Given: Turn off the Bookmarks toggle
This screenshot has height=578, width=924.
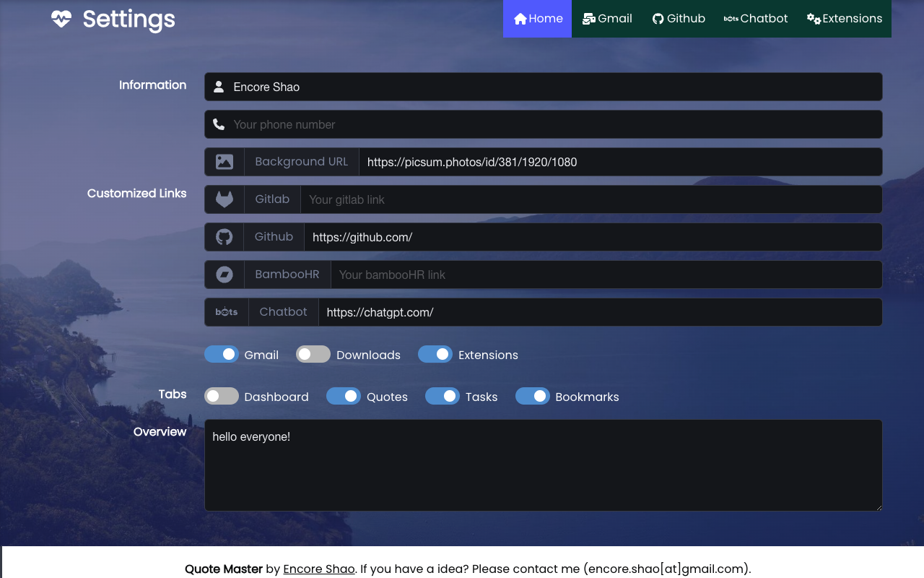Looking at the screenshot, I should 533,396.
